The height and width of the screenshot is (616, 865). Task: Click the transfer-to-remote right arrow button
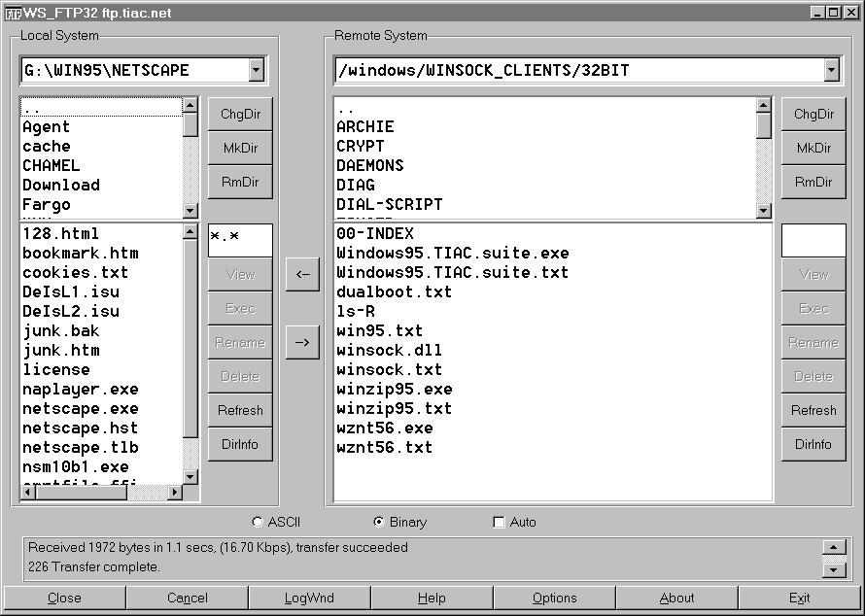[x=302, y=342]
